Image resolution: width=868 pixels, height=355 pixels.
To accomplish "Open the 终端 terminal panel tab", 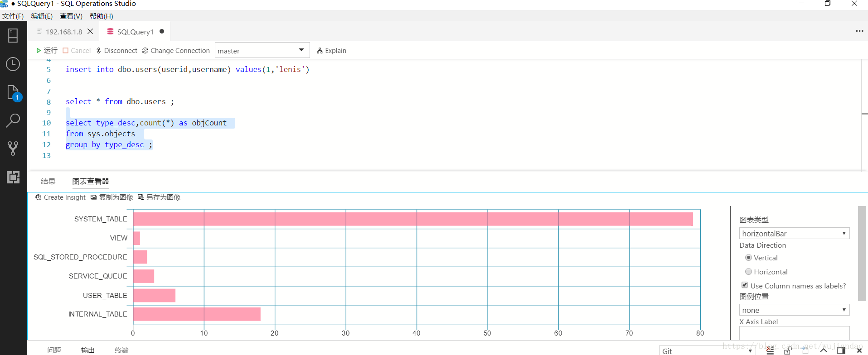I will click(x=121, y=350).
